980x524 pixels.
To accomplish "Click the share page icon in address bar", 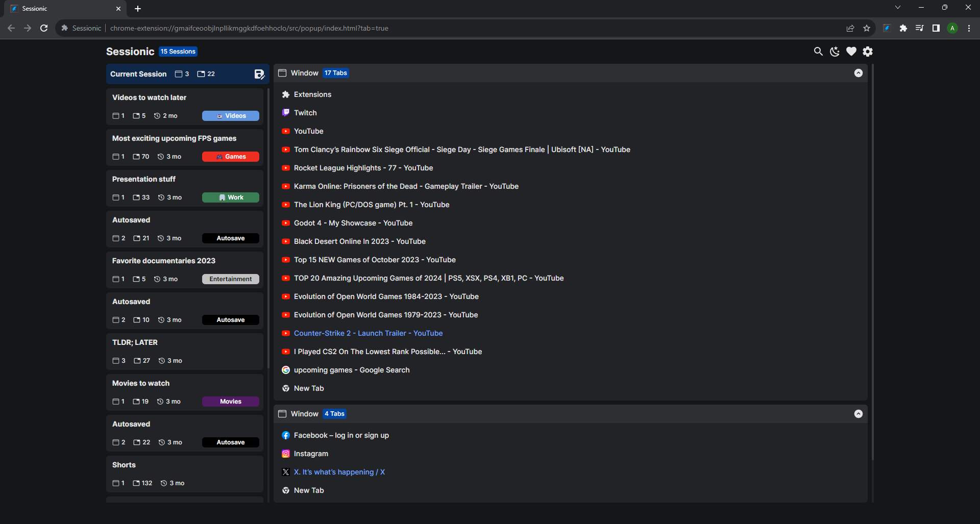I will [x=850, y=28].
